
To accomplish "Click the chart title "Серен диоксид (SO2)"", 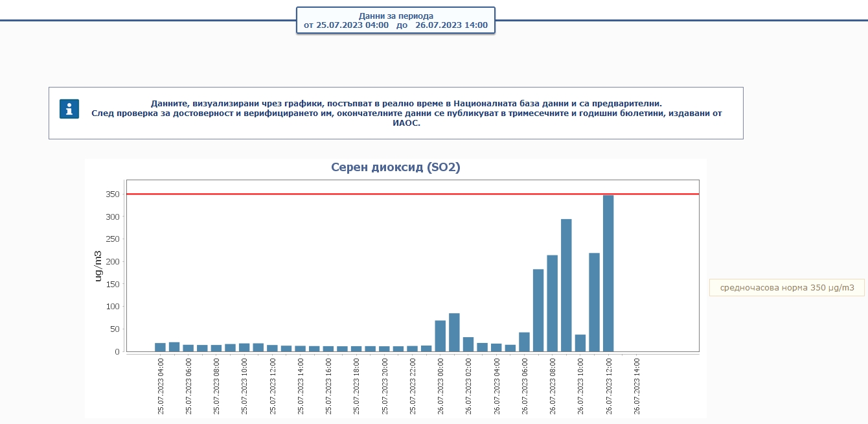I will tap(396, 167).
